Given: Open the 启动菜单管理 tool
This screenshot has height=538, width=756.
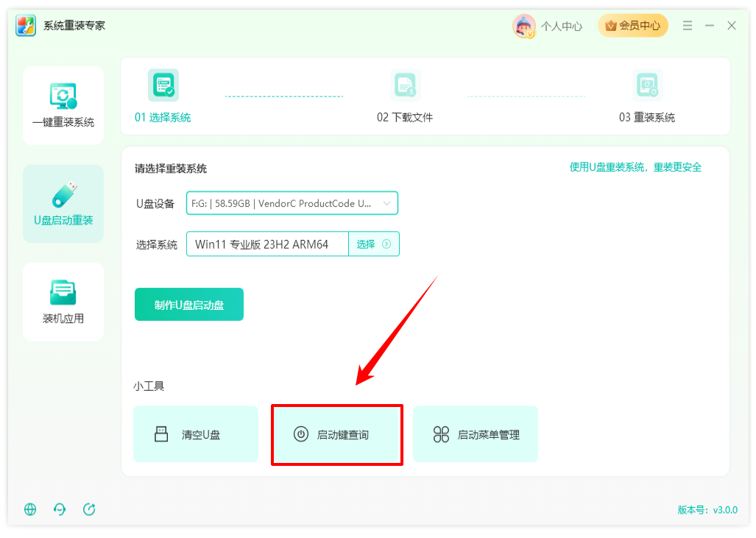Looking at the screenshot, I should pyautogui.click(x=476, y=434).
